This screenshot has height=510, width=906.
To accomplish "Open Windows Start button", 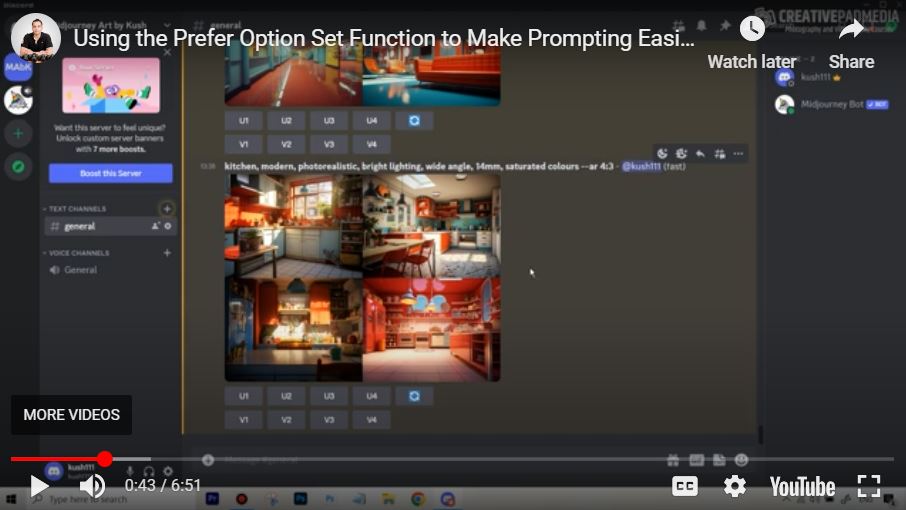I will pyautogui.click(x=11, y=499).
